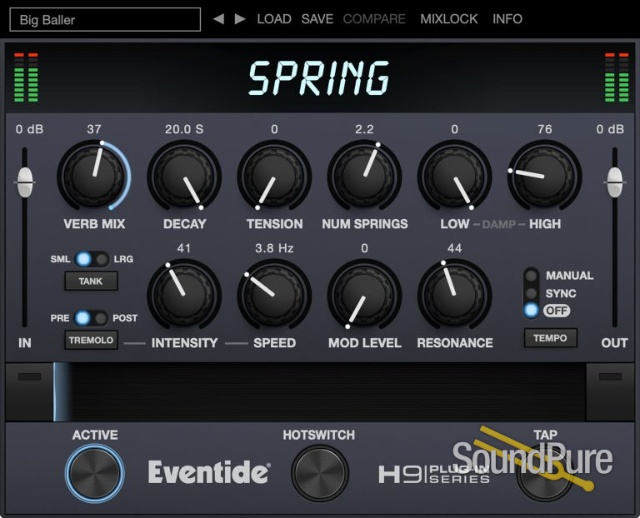Image resolution: width=640 pixels, height=518 pixels.
Task: Click the previous preset left arrow
Action: tap(219, 19)
